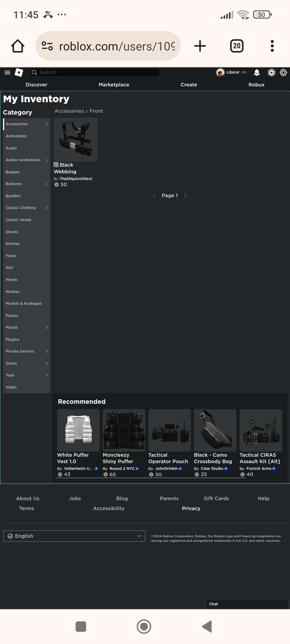Image resolution: width=290 pixels, height=644 pixels.
Task: Click the Roblox logo icon
Action: click(x=19, y=72)
